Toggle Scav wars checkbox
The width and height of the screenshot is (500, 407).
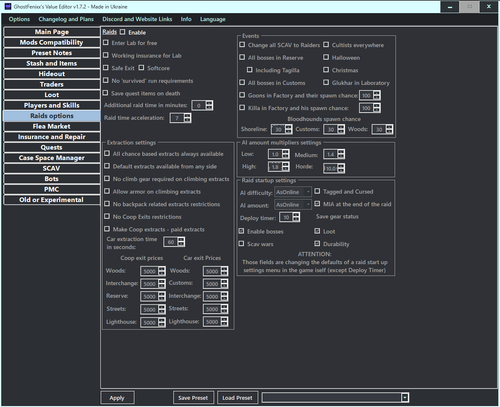[242, 244]
